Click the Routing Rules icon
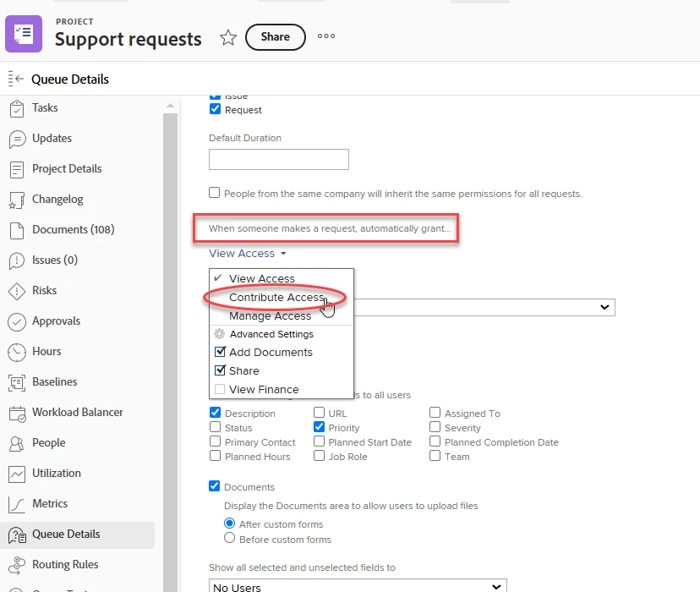This screenshot has width=700, height=592. click(17, 565)
